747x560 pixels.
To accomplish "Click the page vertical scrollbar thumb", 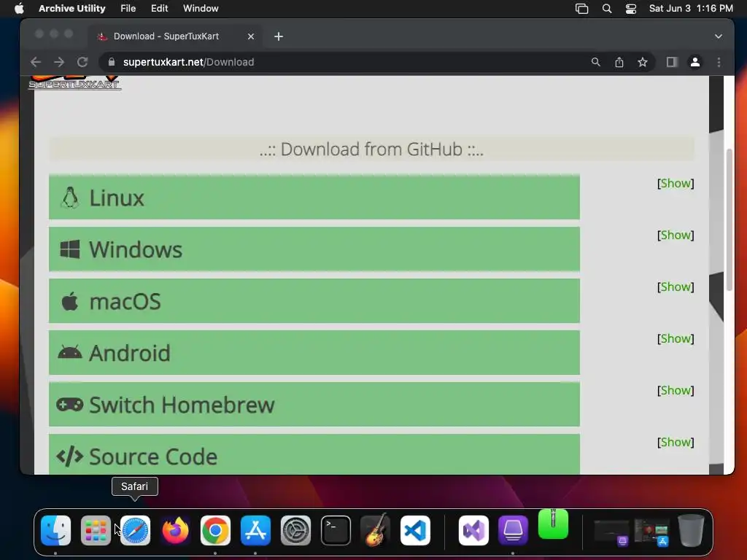I will coord(729,220).
